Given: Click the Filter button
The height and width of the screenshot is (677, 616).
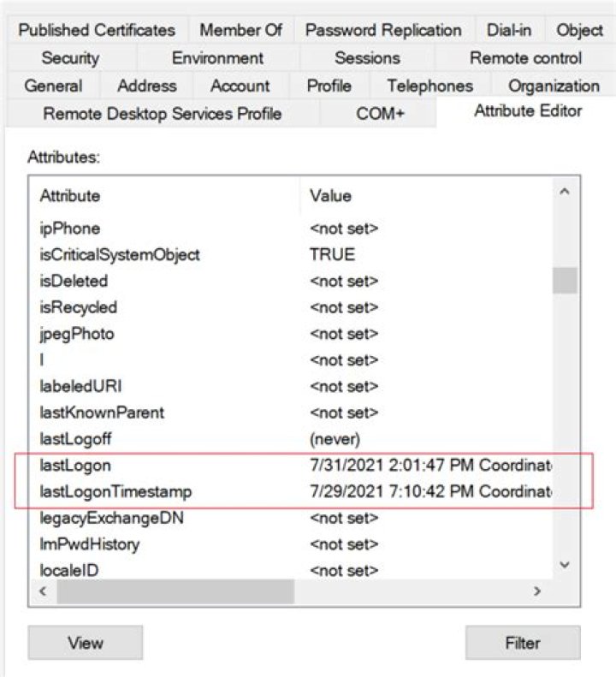Looking at the screenshot, I should (523, 643).
